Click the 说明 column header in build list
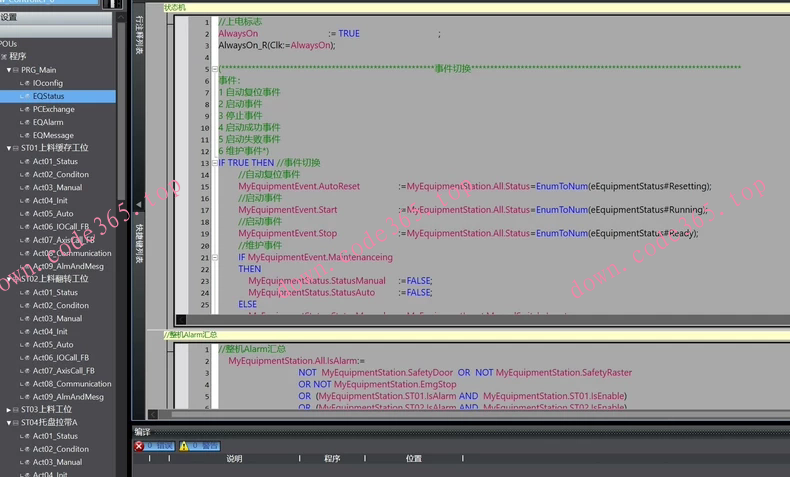This screenshot has width=790, height=477. click(x=234, y=459)
